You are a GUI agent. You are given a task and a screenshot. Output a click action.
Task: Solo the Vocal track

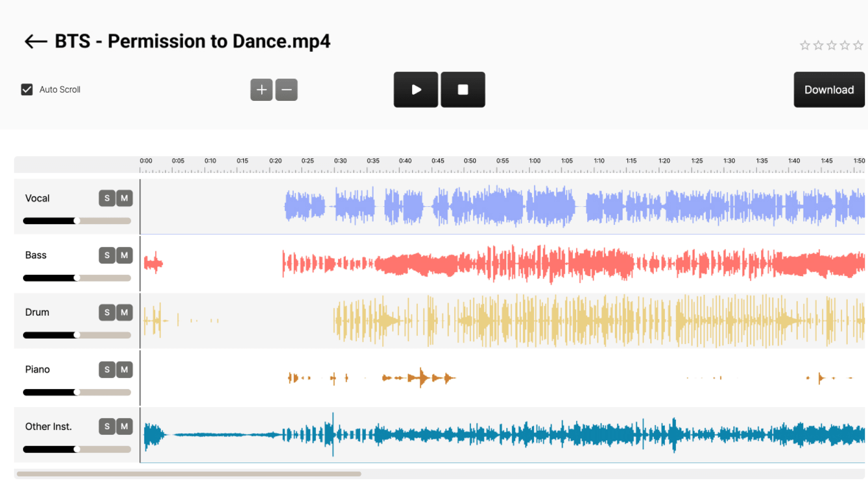coord(107,198)
